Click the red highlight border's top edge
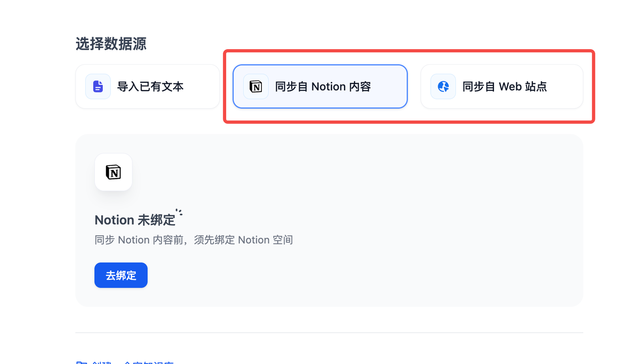Screen dimensions: 642x364 (409, 51)
